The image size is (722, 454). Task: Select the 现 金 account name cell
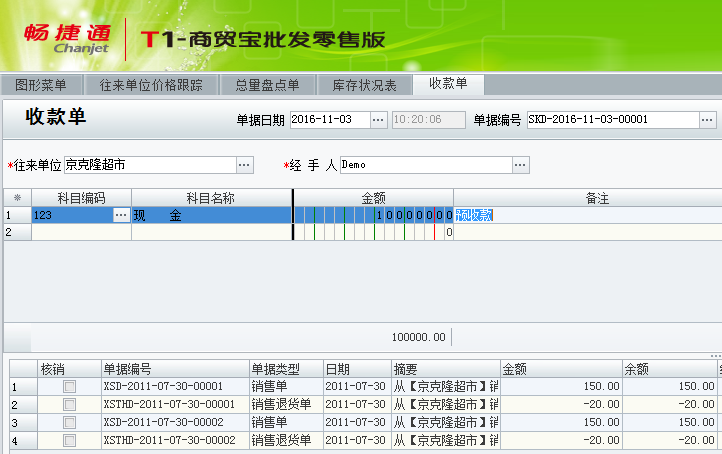[x=211, y=215]
